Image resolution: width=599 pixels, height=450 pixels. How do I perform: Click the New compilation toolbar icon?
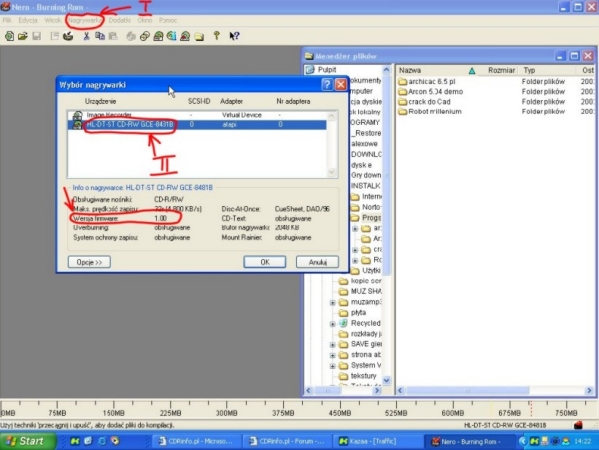[9, 36]
